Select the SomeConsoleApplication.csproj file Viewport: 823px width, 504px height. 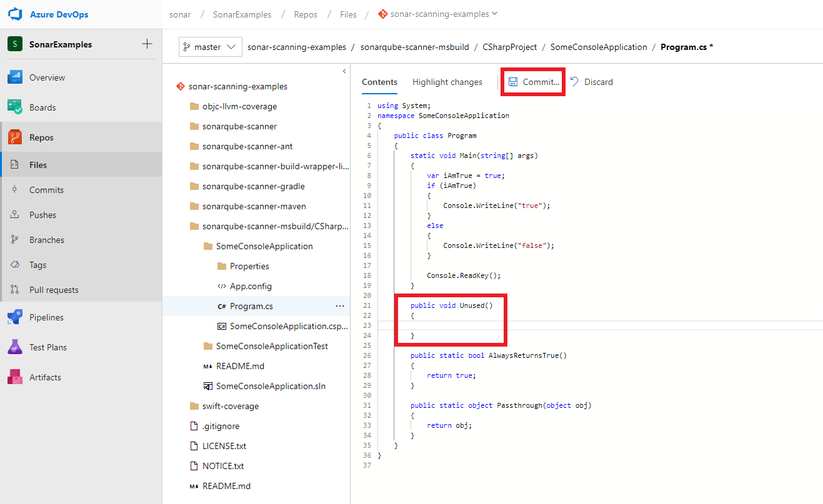click(x=289, y=326)
